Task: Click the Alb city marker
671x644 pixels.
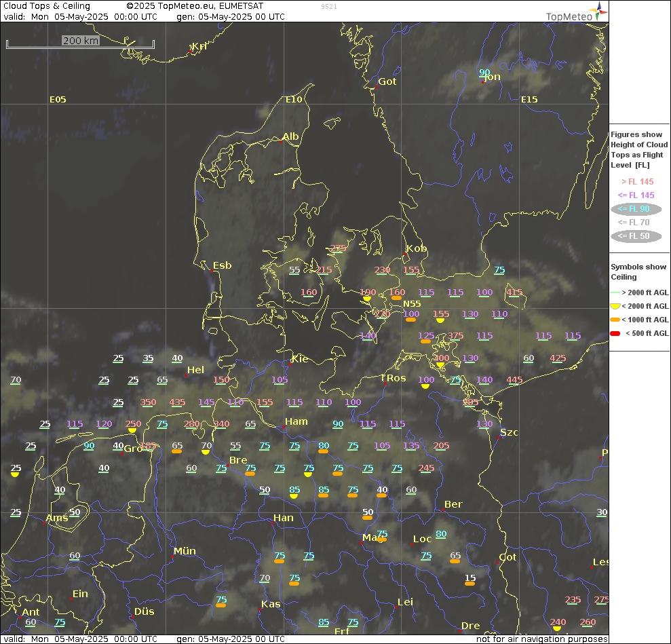Action: pyautogui.click(x=281, y=141)
